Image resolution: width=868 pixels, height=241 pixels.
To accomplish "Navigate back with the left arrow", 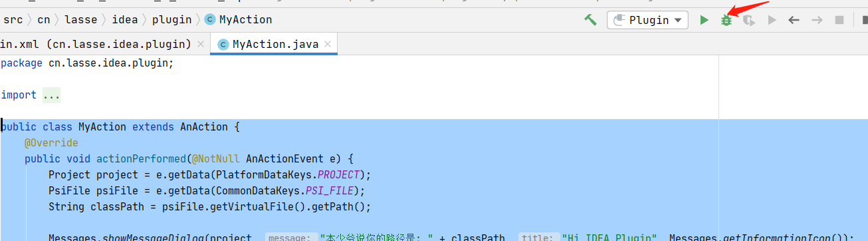I will coord(794,20).
